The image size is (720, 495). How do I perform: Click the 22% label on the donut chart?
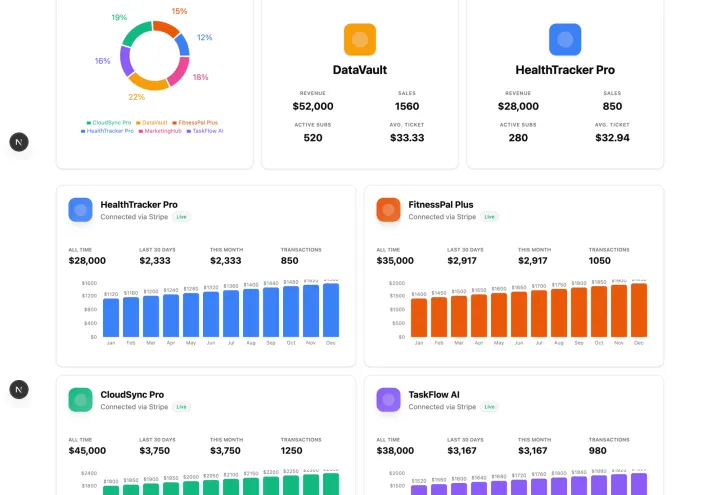136,97
